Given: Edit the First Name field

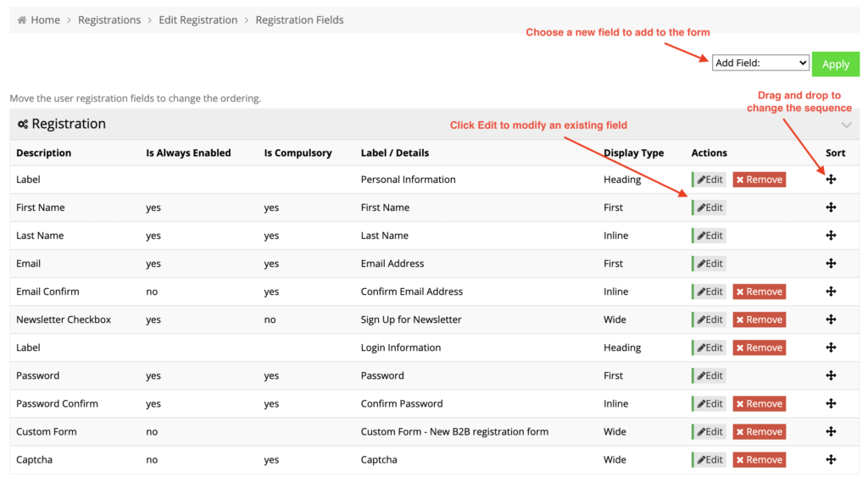Looking at the screenshot, I should point(709,208).
